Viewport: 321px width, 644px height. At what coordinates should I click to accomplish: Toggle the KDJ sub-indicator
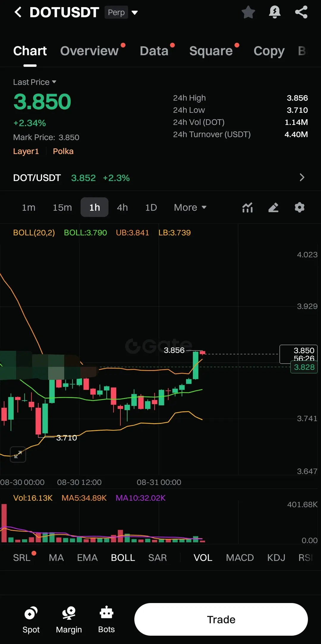coord(276,558)
